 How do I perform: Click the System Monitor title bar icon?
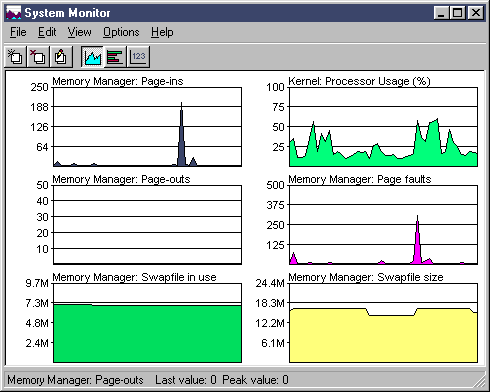[x=14, y=13]
